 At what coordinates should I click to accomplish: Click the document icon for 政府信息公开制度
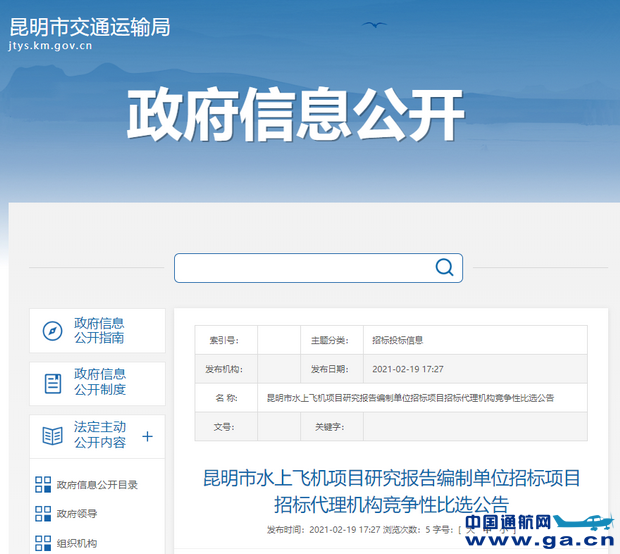[52, 382]
